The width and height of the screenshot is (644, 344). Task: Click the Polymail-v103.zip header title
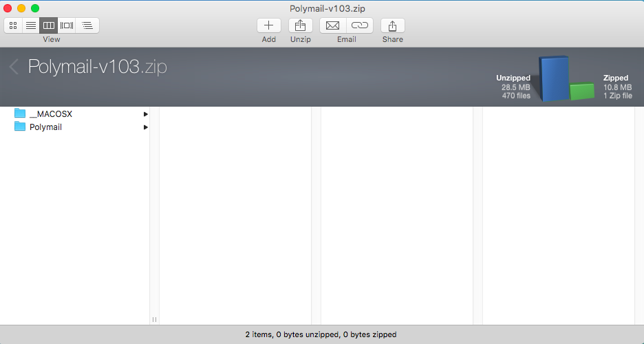point(97,67)
